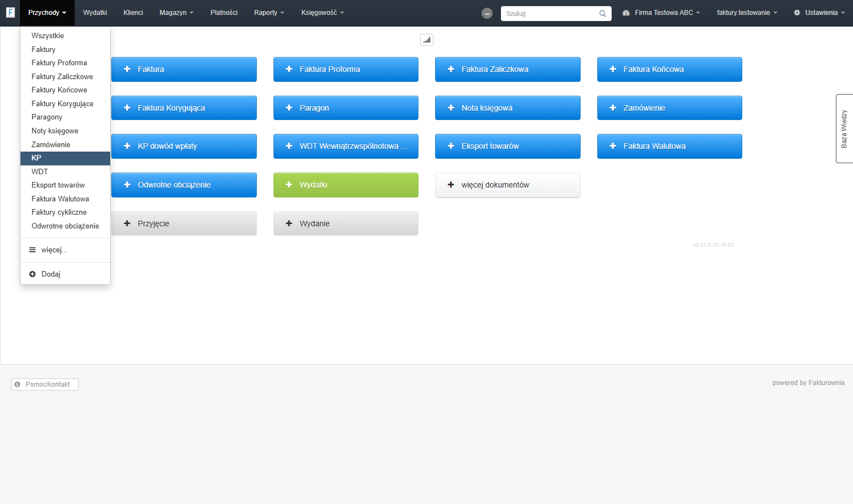
Task: Click the search magnifier icon
Action: pos(603,13)
